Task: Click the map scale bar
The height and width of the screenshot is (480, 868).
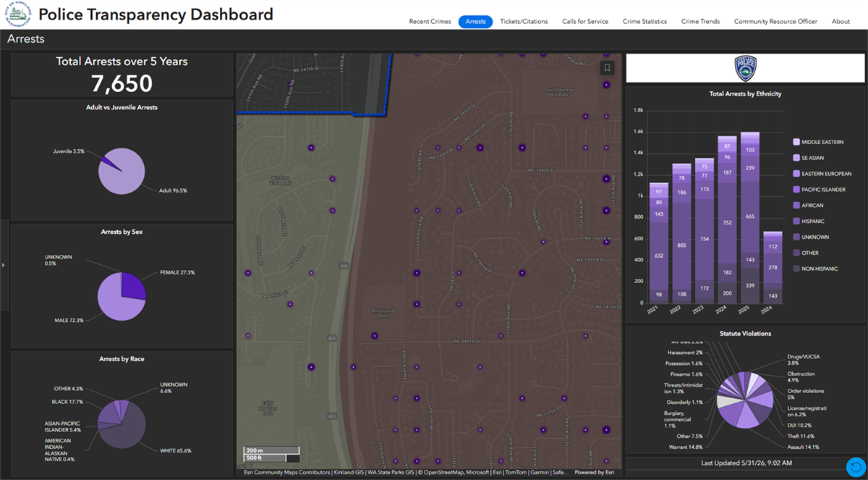Action: pyautogui.click(x=271, y=454)
